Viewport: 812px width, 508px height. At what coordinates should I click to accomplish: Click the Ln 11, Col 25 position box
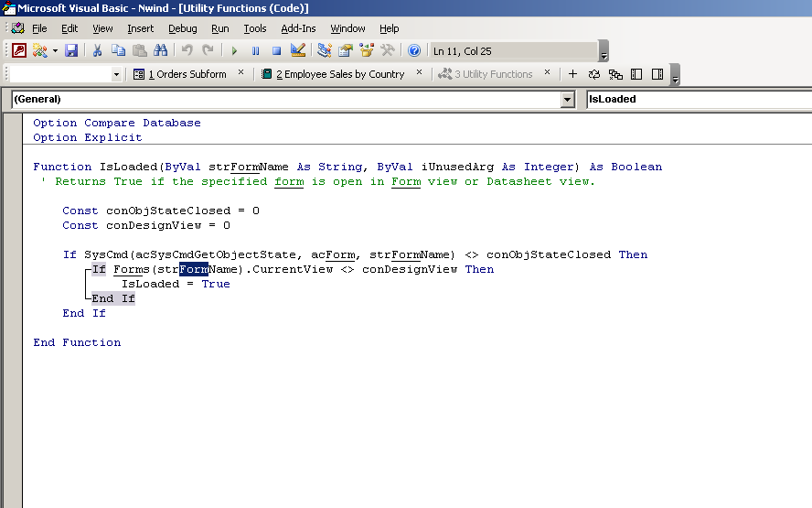pyautogui.click(x=514, y=51)
